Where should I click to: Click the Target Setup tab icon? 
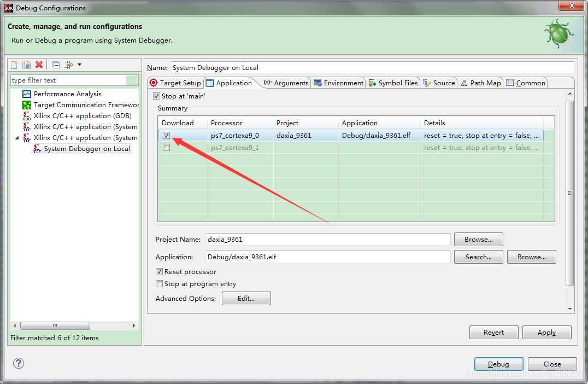(x=154, y=83)
